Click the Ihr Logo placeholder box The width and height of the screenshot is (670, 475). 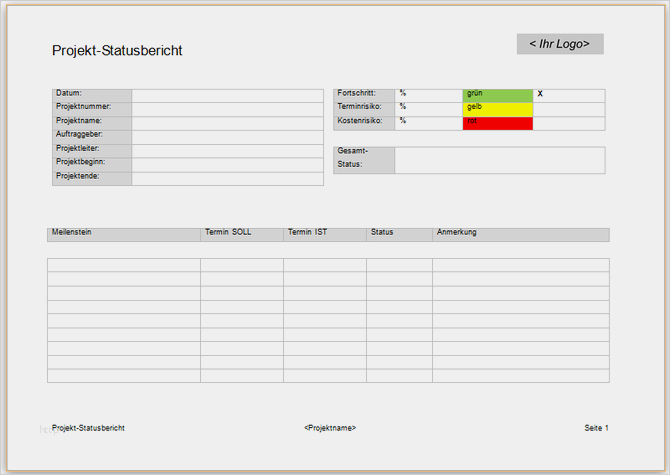[x=560, y=44]
